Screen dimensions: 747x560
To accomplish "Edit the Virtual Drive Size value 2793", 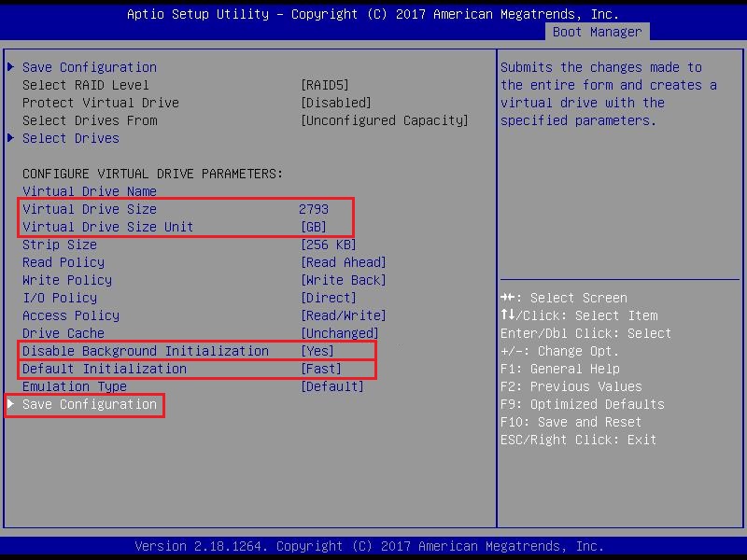I will (x=314, y=209).
